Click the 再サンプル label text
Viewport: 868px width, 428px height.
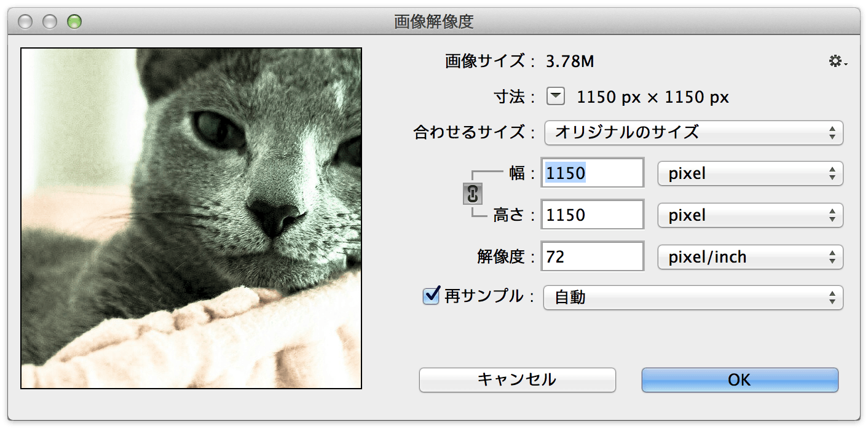tap(483, 296)
